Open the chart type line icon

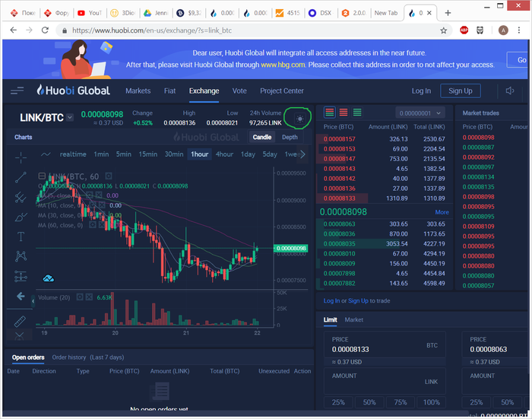[46, 154]
